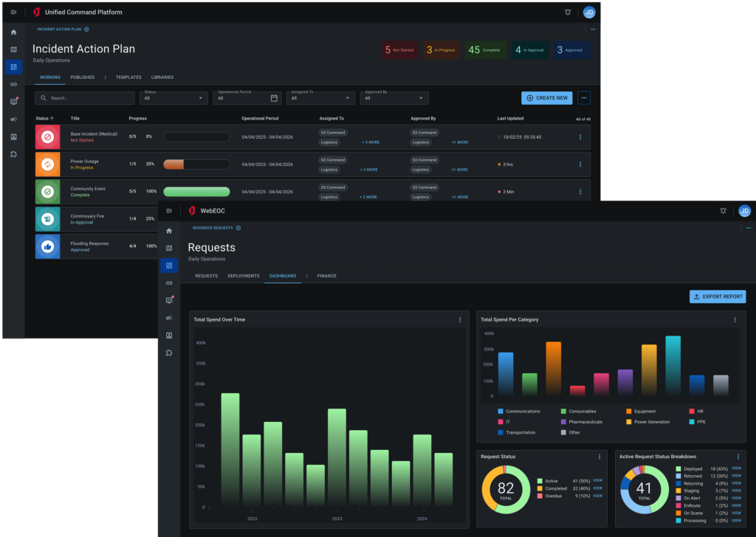Open the megaphone icon in Unified Command Platform sidebar

coord(13,119)
